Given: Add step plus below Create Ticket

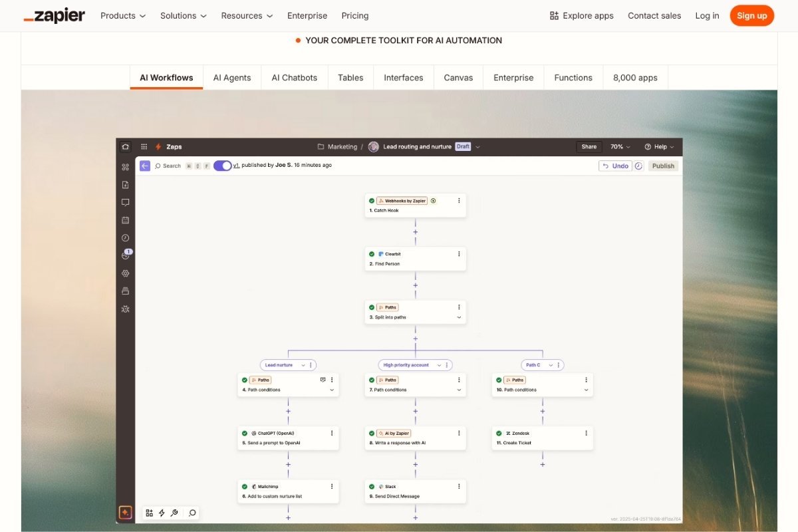Looking at the screenshot, I should point(543,464).
